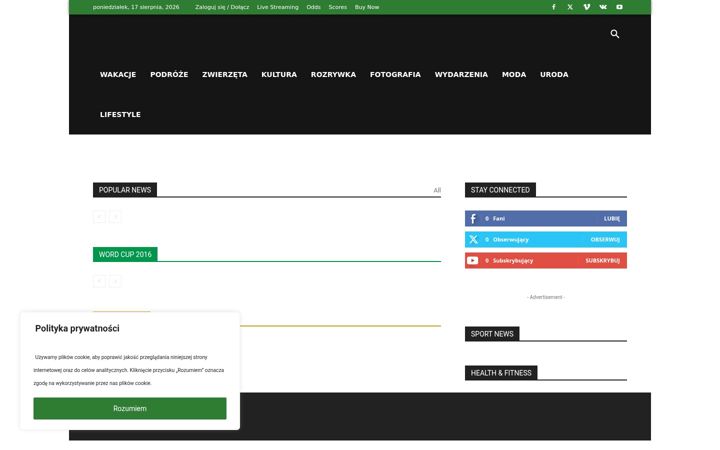Image resolution: width=720 pixels, height=450 pixels.
Task: Click the Zaloguj się / Dołącz link
Action: [222, 7]
